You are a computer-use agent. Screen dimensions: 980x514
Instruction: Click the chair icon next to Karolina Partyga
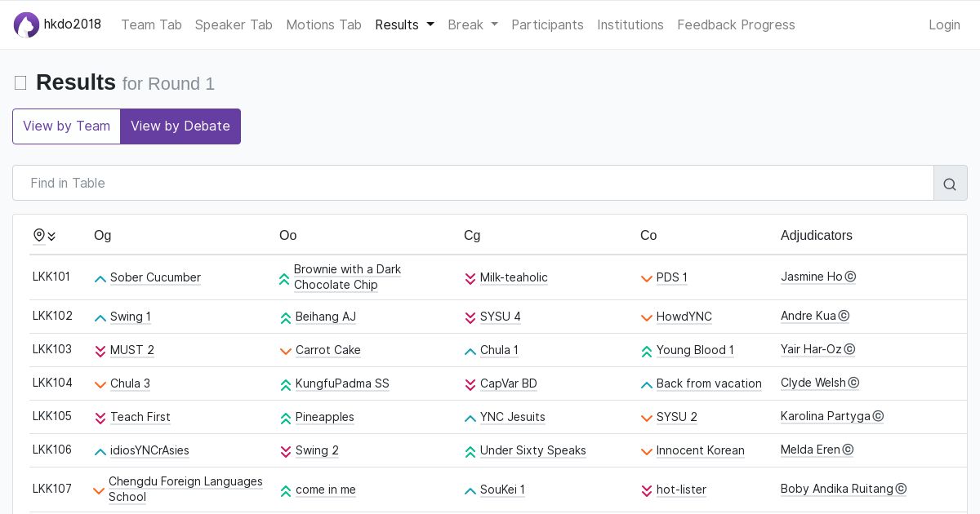click(x=878, y=416)
